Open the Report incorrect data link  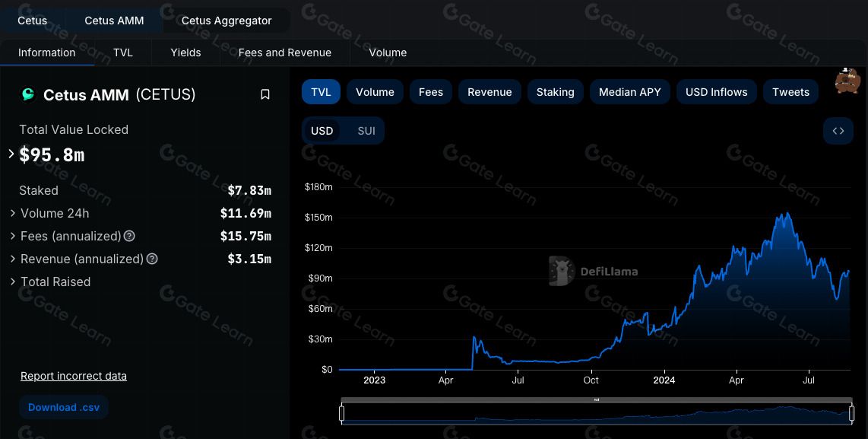(x=74, y=376)
